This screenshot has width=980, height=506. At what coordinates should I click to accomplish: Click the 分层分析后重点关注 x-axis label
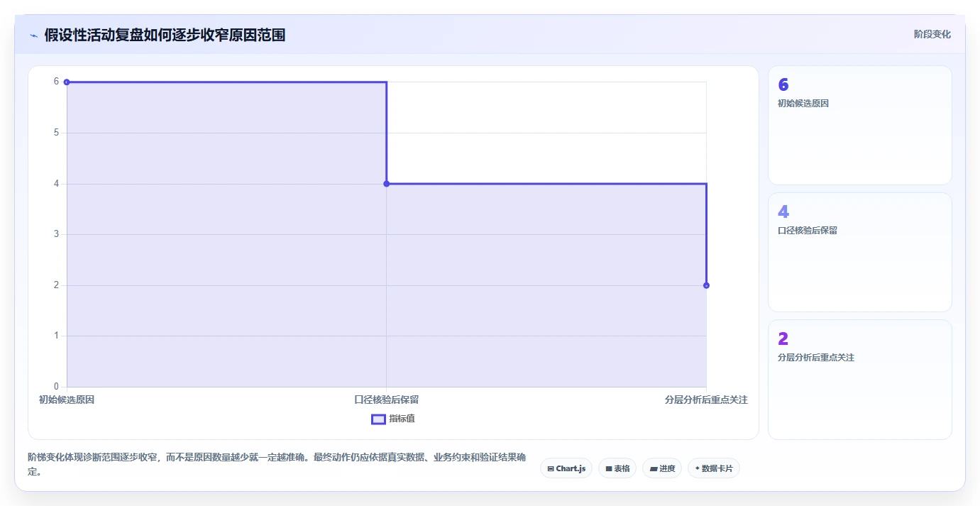pyautogui.click(x=706, y=400)
